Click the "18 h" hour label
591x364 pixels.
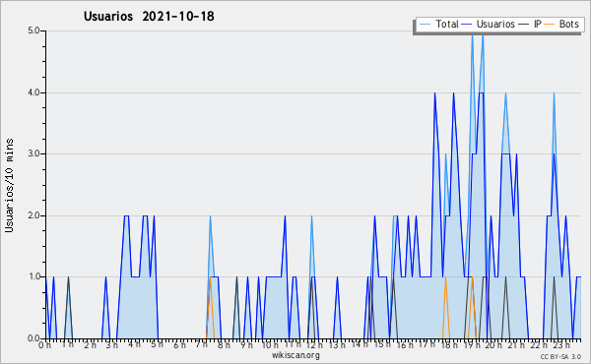[x=449, y=345]
